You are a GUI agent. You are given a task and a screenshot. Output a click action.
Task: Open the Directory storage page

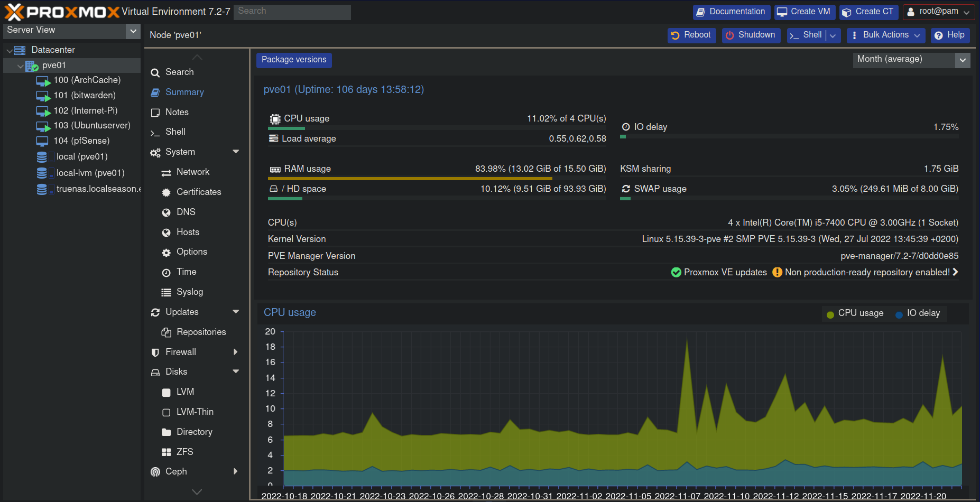(195, 432)
